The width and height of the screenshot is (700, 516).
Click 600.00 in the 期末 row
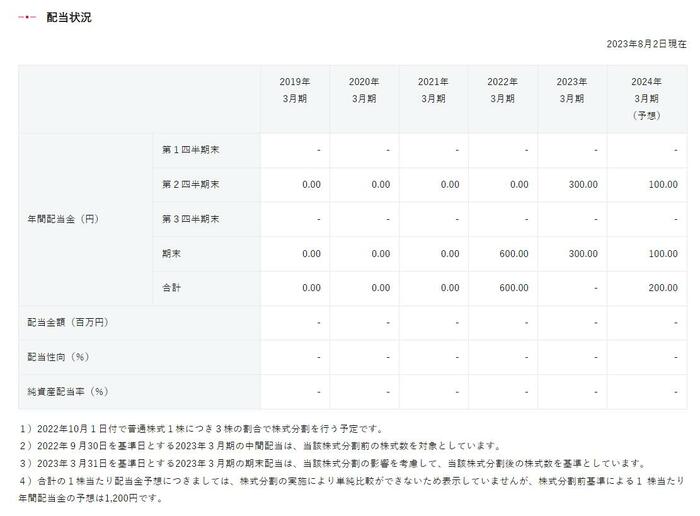click(514, 254)
